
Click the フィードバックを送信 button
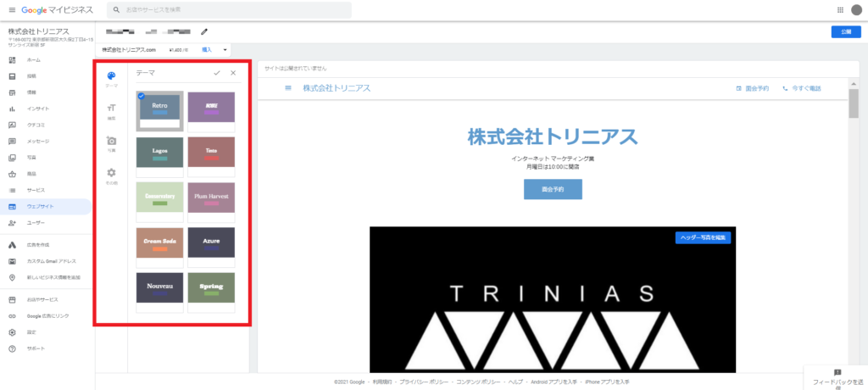coord(837,378)
